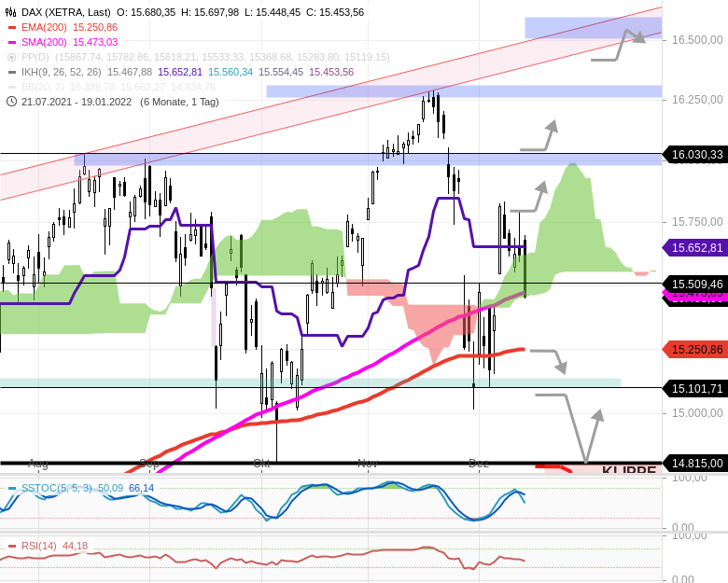Screen dimensions: 728x583
Task: Select the DAX (XETRA, Last) title
Action: (66, 12)
